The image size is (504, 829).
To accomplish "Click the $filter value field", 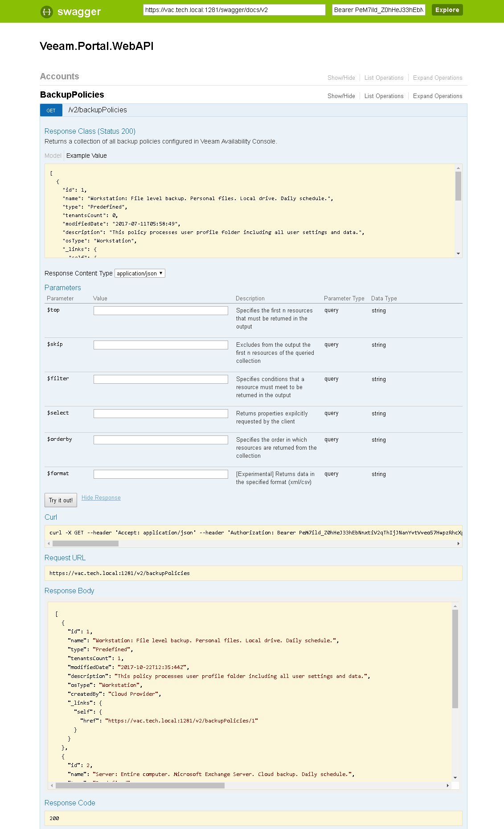I will 160,379.
